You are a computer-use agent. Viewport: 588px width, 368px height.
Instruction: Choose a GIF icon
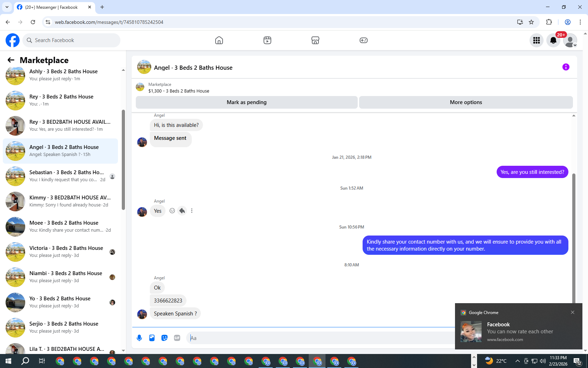tap(177, 338)
